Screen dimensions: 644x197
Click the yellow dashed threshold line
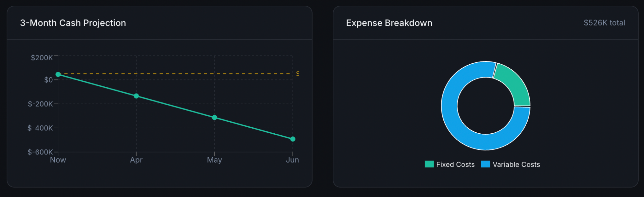(174, 74)
